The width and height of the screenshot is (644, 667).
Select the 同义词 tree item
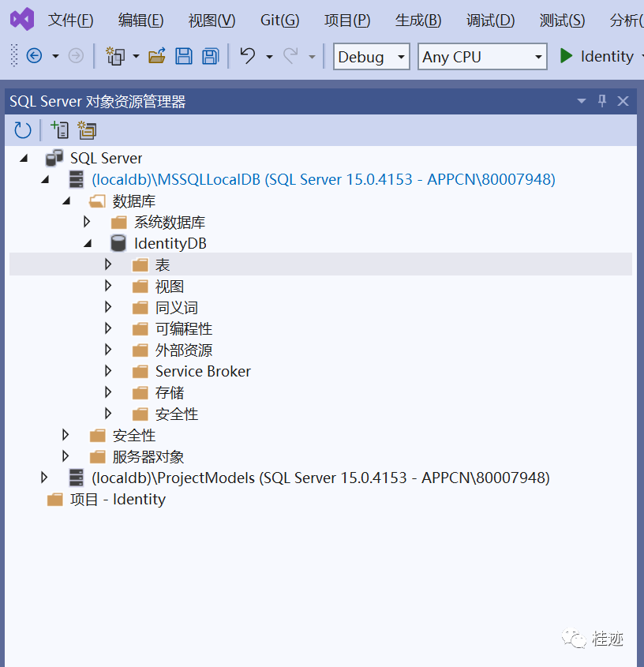[177, 308]
